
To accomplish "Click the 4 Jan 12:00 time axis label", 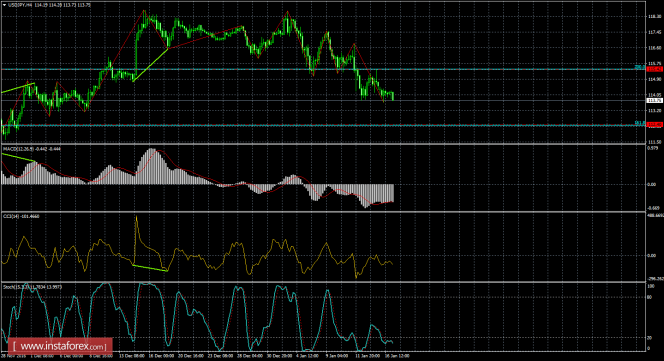I will pyautogui.click(x=308, y=356).
